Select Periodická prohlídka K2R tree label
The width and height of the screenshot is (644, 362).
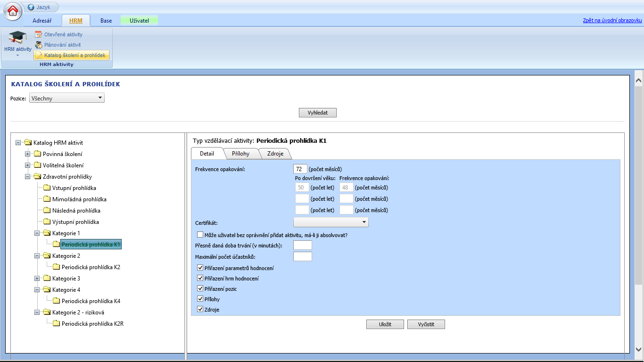point(92,324)
